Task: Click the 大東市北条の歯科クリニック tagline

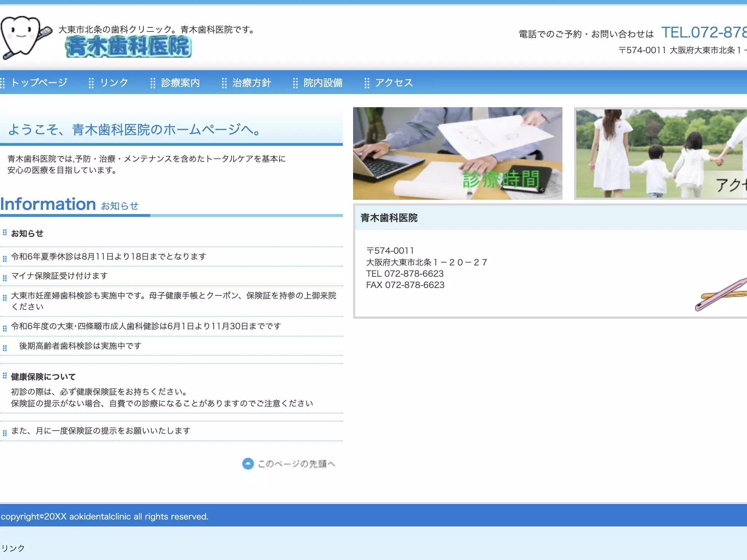Action: point(157,30)
